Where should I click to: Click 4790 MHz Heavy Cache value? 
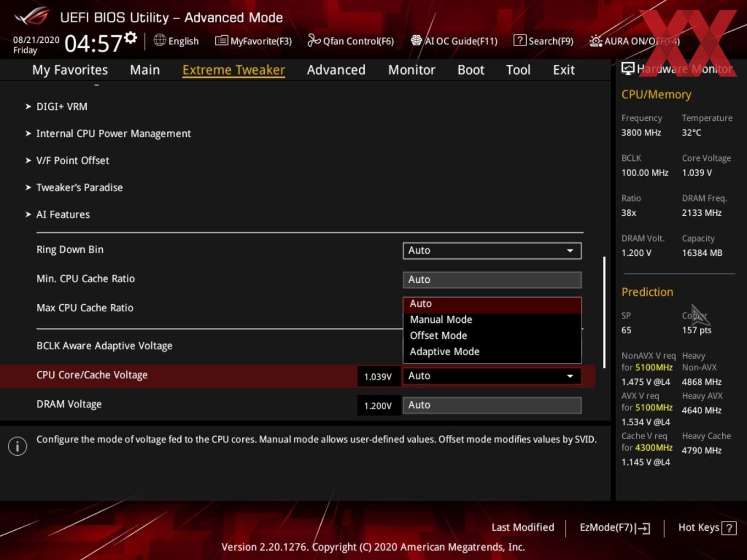pyautogui.click(x=701, y=451)
